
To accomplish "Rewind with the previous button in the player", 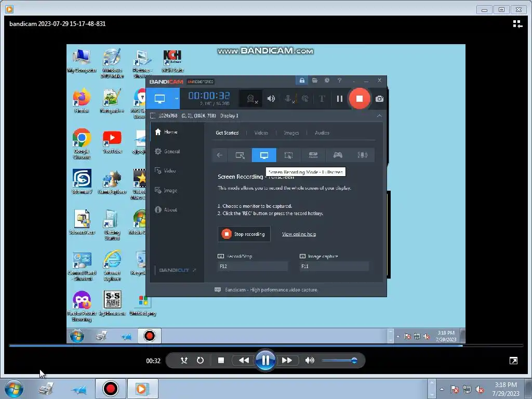I will (244, 361).
